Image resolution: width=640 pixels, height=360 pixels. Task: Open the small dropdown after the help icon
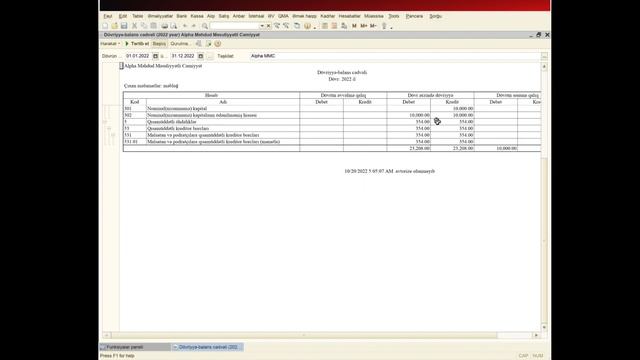[x=315, y=27]
